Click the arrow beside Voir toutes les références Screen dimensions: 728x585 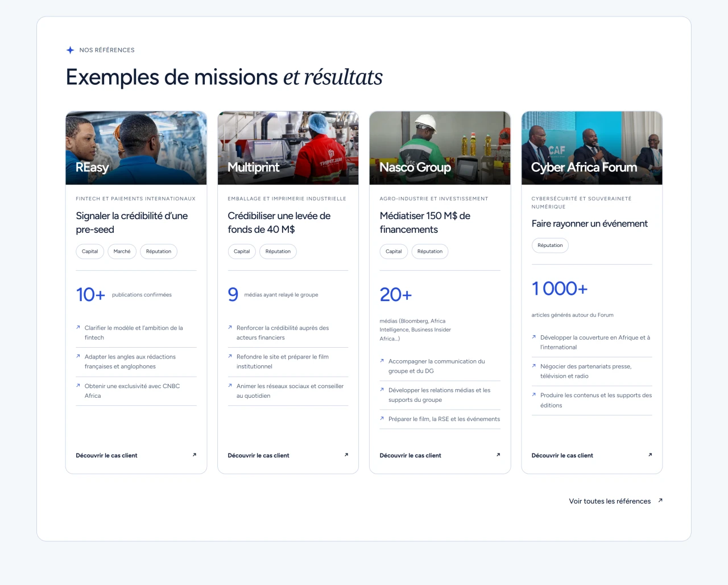coord(660,501)
